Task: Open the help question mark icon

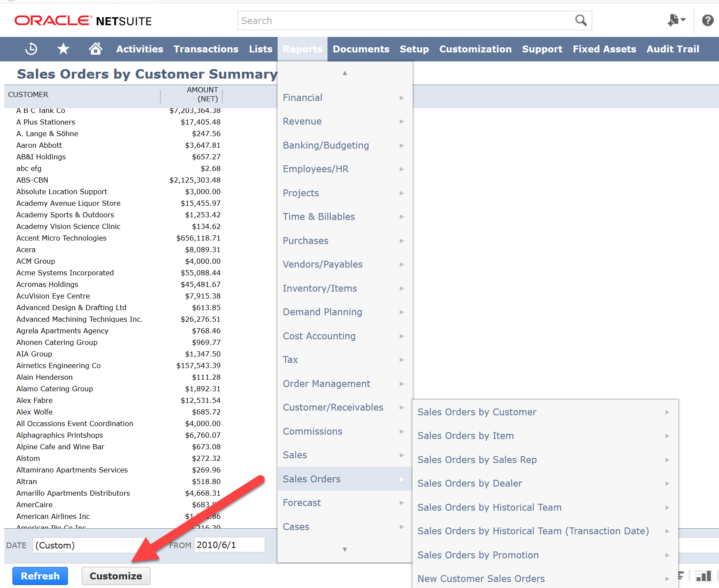Action: (707, 20)
